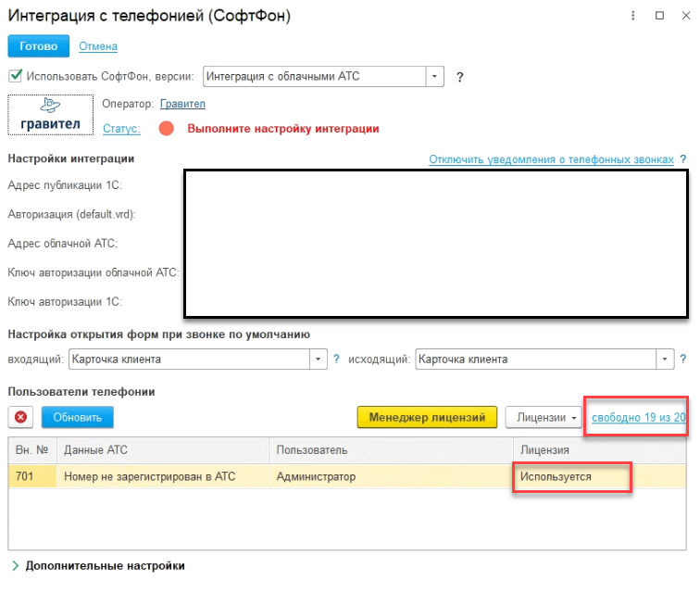Click the Используется license cell

pos(600,476)
